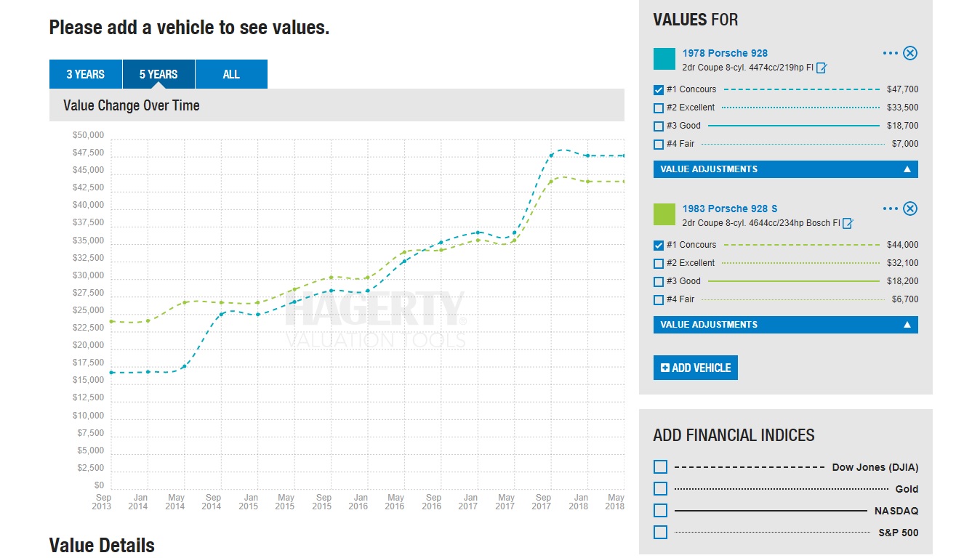Image resolution: width=980 pixels, height=558 pixels.
Task: Edit the 1983 Porsche 928 S engine spec
Action: (848, 224)
